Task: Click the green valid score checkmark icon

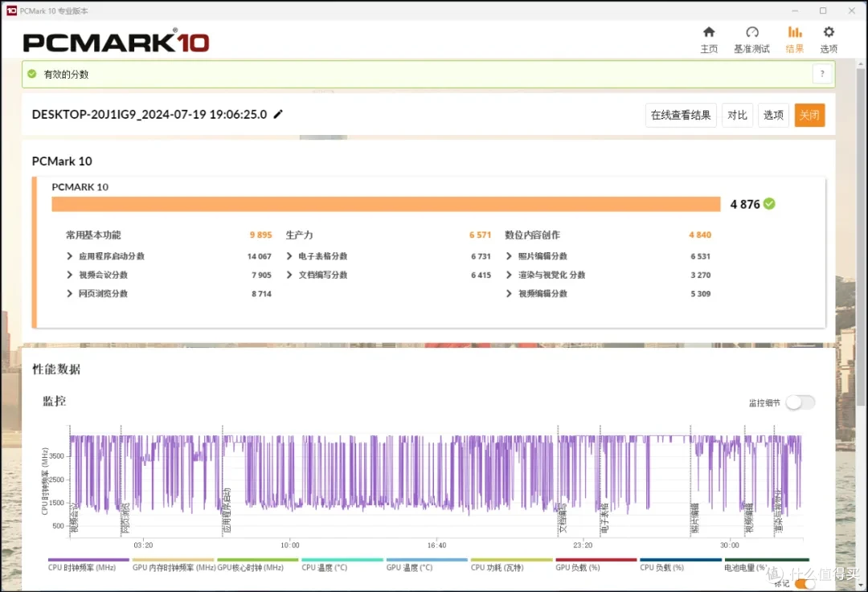Action: [769, 203]
